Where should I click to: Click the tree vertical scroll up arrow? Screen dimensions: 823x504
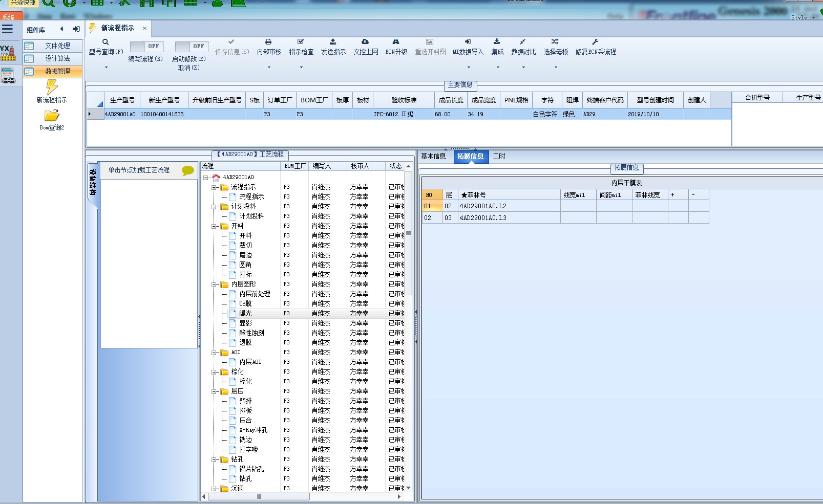point(409,166)
